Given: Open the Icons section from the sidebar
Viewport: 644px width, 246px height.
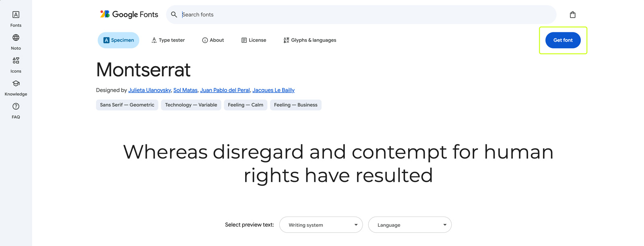Looking at the screenshot, I should (x=16, y=64).
